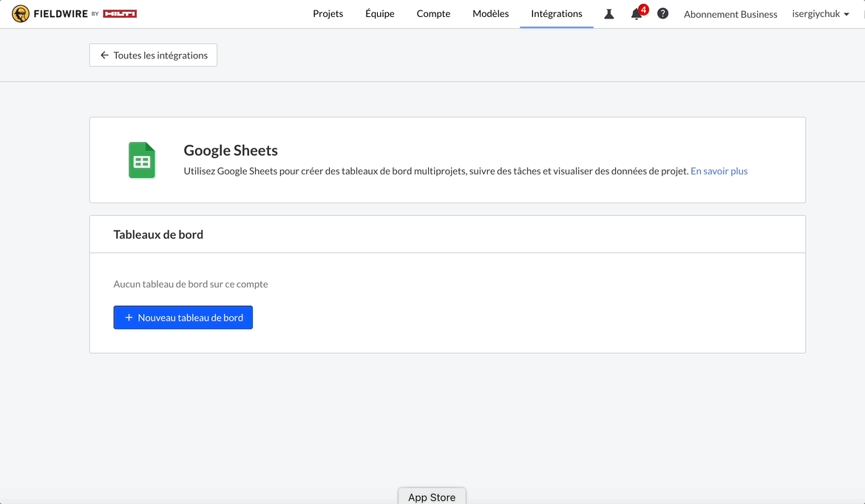
Task: Click the Fieldwire logo in header
Action: (50, 14)
